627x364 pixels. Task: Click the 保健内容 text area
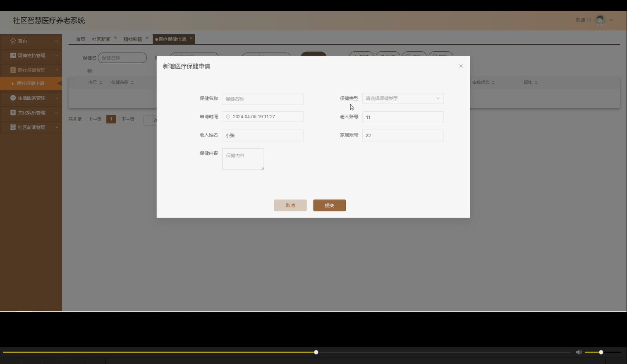243,159
